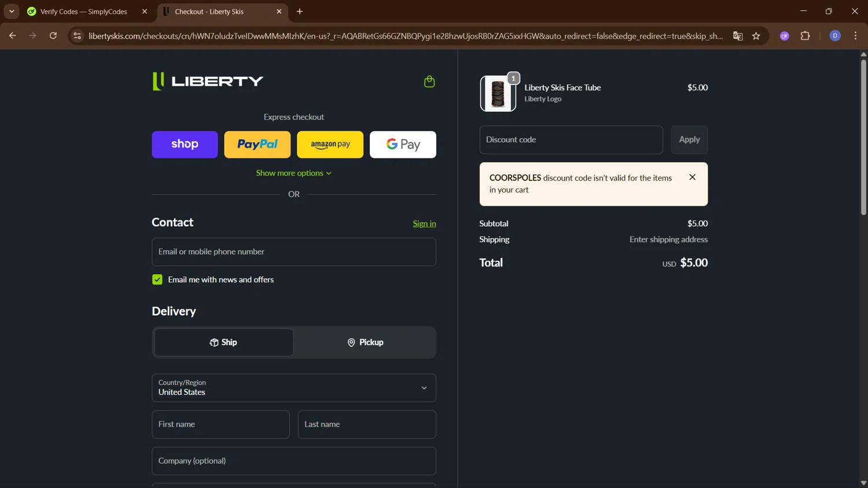Click the address bar URL

(x=405, y=36)
